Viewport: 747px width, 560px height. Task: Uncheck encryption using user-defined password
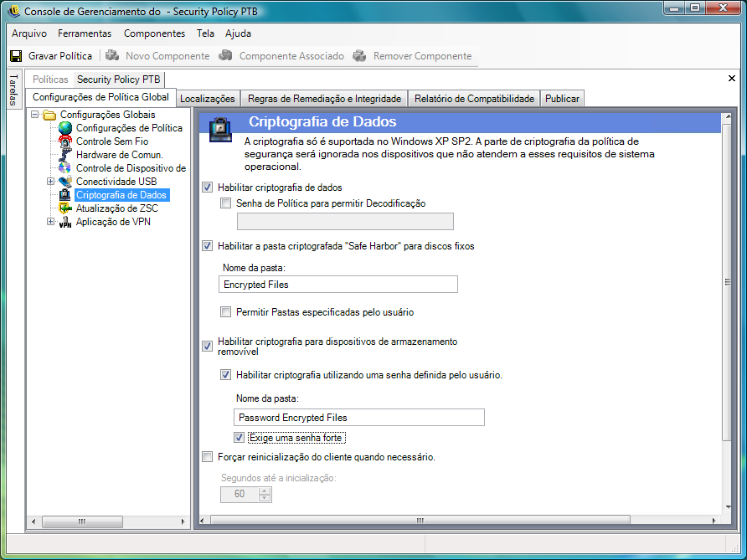(x=225, y=375)
